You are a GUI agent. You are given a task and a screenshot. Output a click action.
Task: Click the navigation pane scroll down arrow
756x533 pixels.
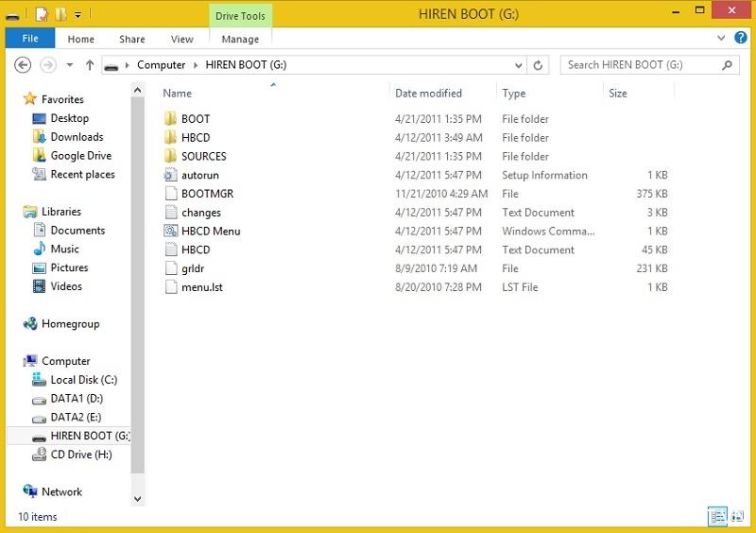click(138, 498)
